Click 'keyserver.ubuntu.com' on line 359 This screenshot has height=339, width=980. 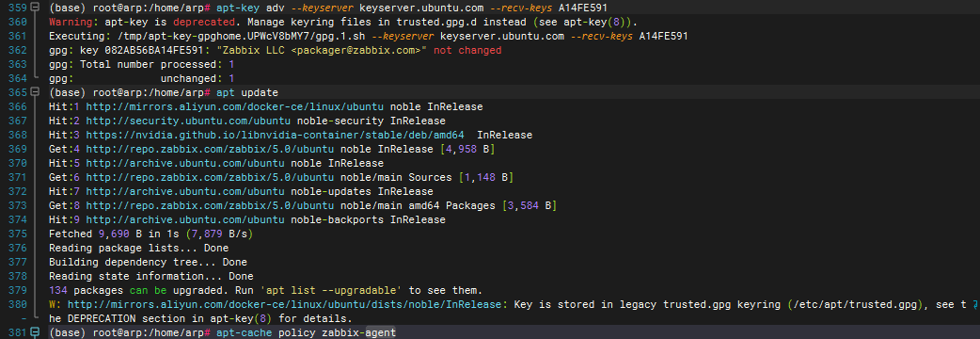[x=421, y=8]
